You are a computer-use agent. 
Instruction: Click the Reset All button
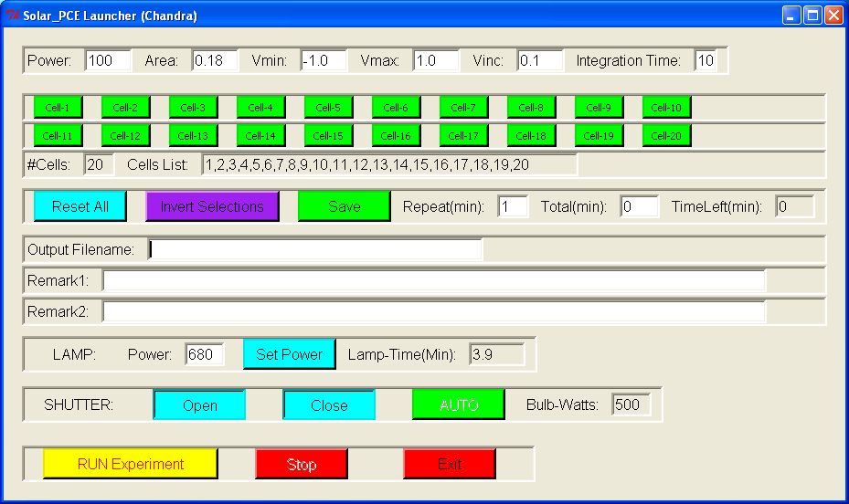tap(80, 206)
